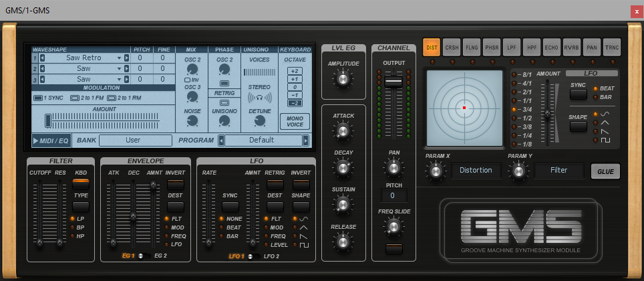Open the Distortion parameter X selector
This screenshot has height=281, width=644.
click(476, 171)
